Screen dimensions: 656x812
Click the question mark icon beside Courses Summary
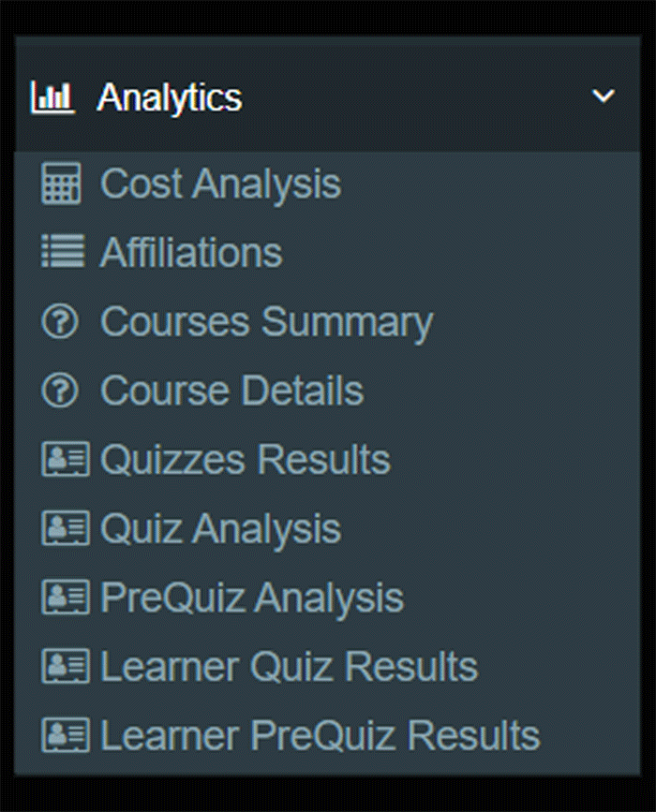tap(61, 322)
